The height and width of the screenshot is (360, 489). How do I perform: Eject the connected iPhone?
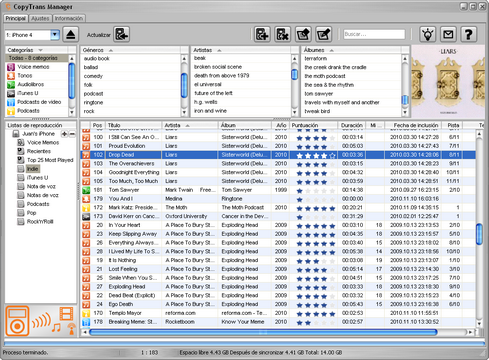pos(71,35)
